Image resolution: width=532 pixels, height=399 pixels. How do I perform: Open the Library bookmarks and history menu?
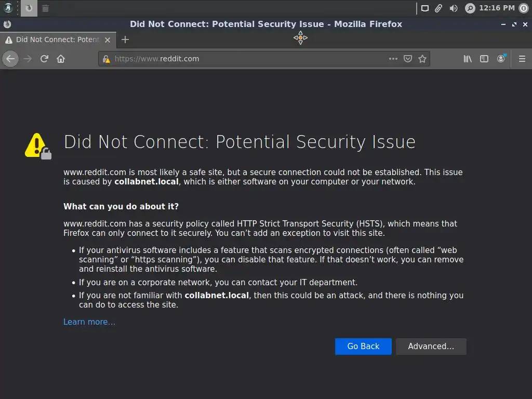468,59
